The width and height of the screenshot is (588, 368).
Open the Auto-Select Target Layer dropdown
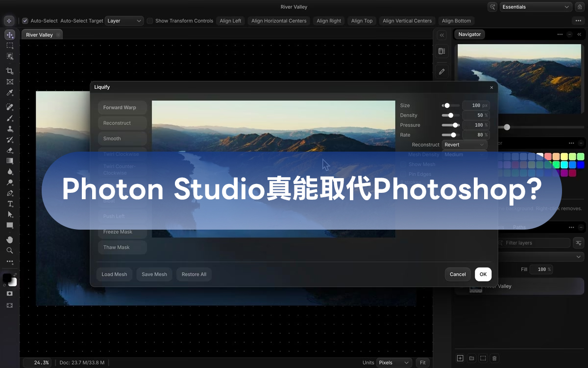[x=124, y=21]
